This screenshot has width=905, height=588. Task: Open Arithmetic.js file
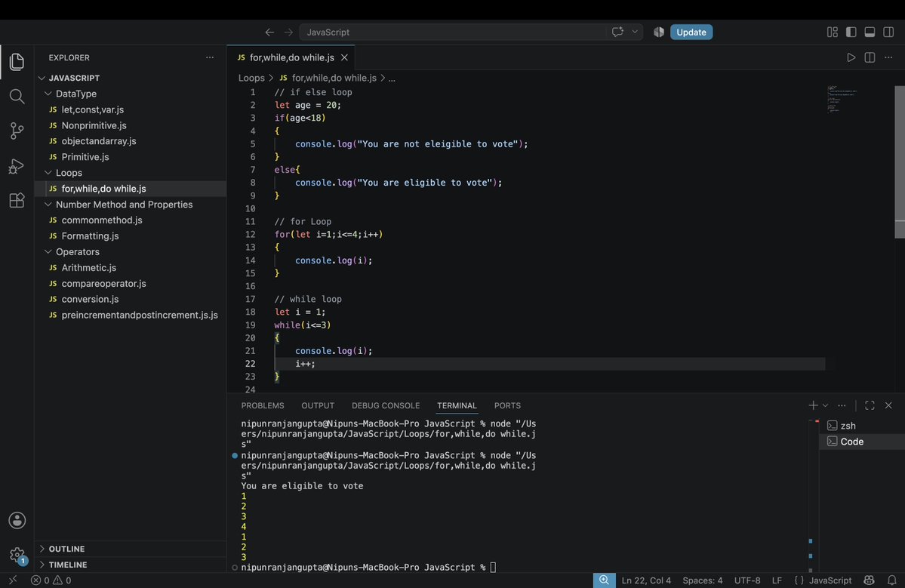pos(89,268)
